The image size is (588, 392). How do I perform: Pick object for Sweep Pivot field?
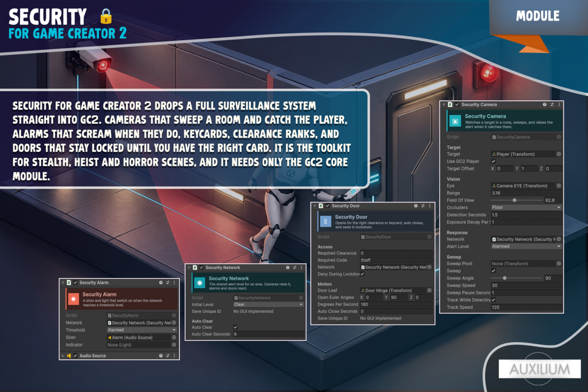[x=559, y=264]
